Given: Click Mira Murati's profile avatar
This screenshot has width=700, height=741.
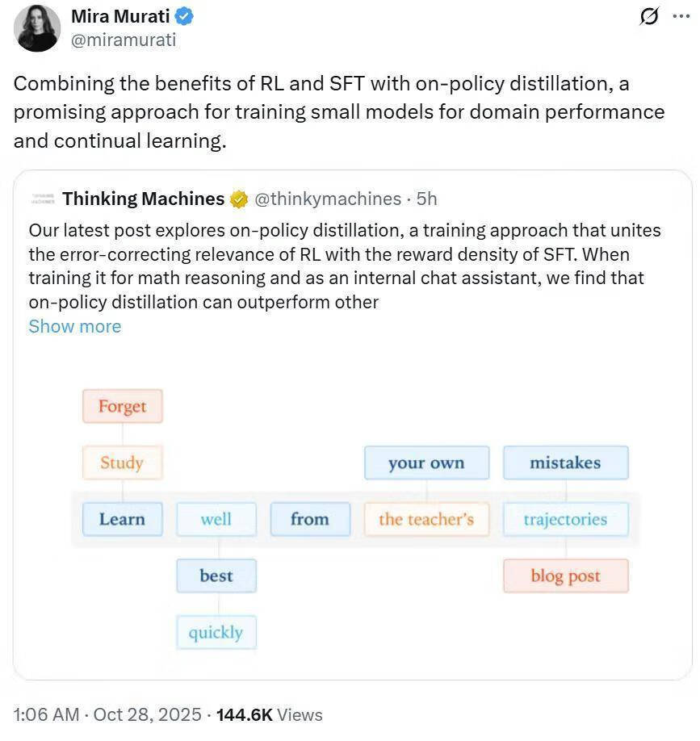Looking at the screenshot, I should (x=37, y=28).
